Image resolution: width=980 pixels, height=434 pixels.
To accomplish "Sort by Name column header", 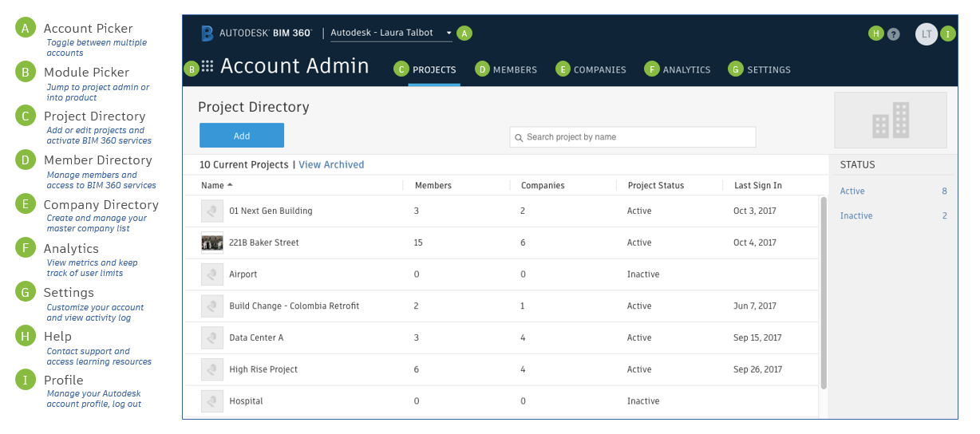I will [216, 185].
